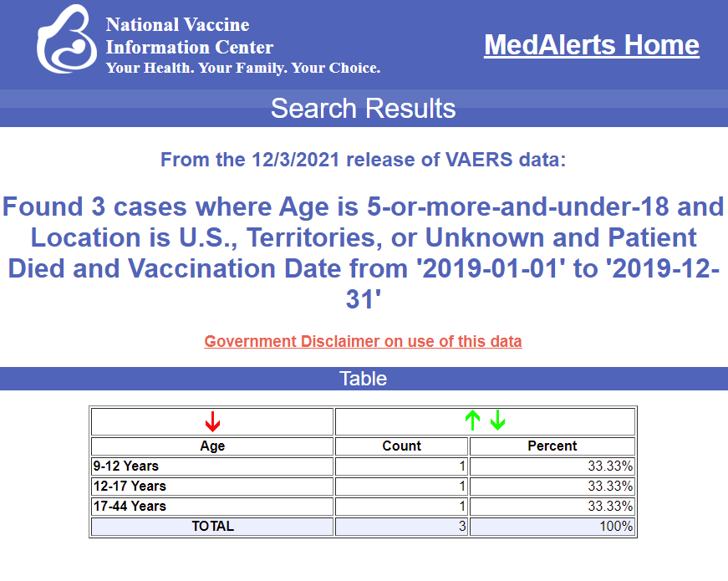Click the Search Results heading bar

tap(364, 108)
